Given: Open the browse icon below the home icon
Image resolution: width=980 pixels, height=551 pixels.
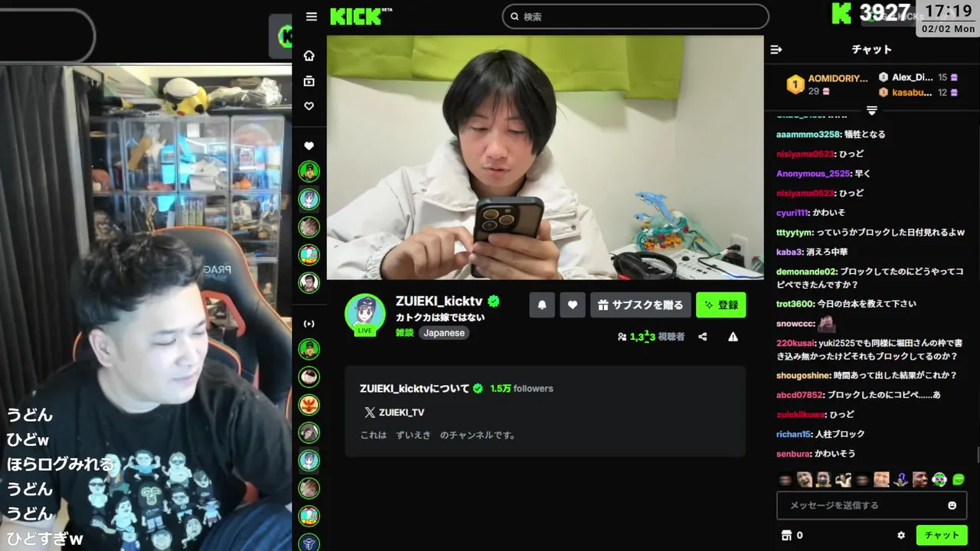Looking at the screenshot, I should tap(309, 81).
